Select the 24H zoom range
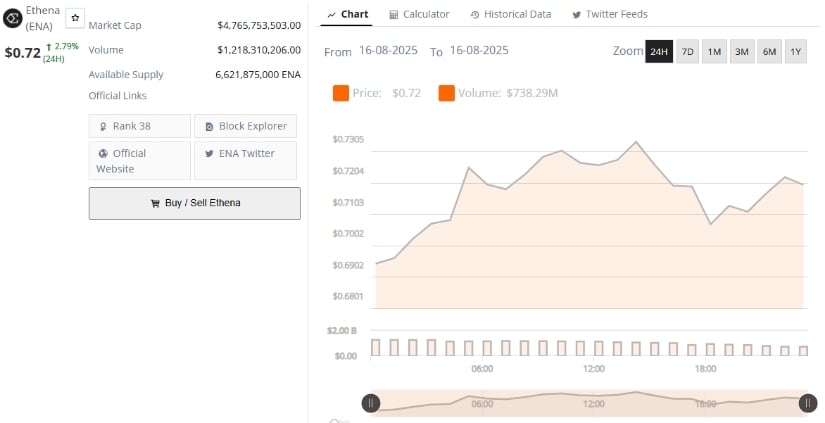 click(x=659, y=52)
